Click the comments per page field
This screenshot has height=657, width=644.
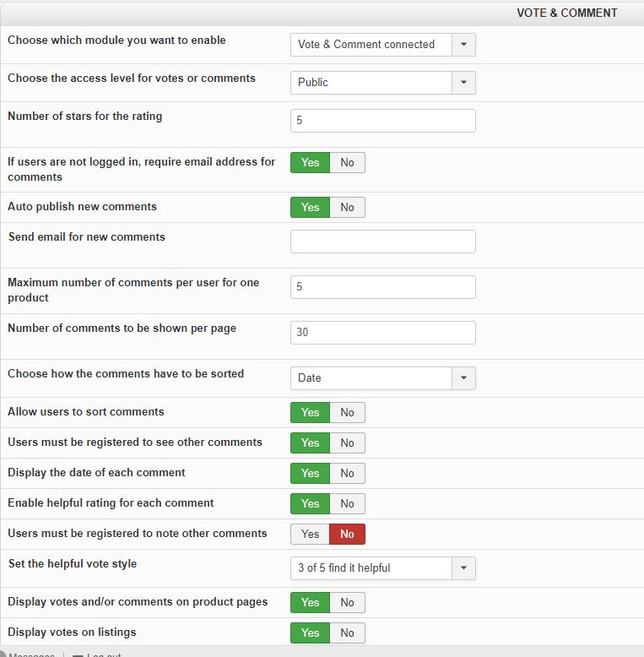click(x=382, y=333)
